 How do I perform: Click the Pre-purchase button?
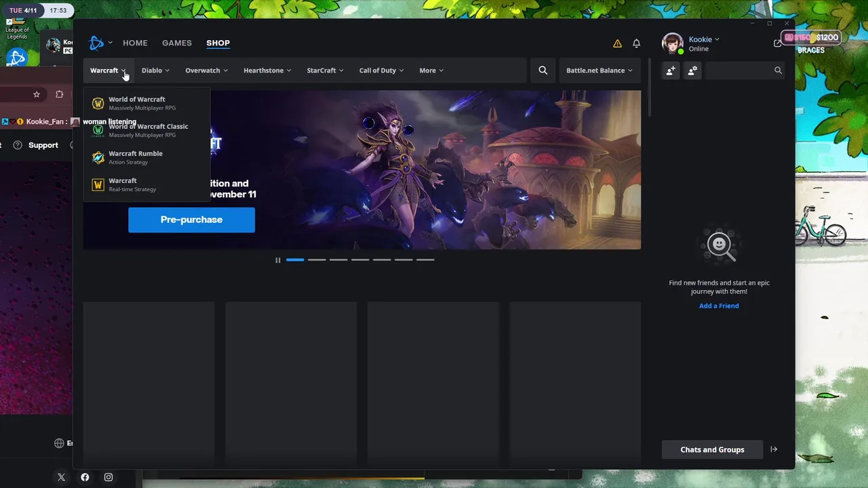191,220
